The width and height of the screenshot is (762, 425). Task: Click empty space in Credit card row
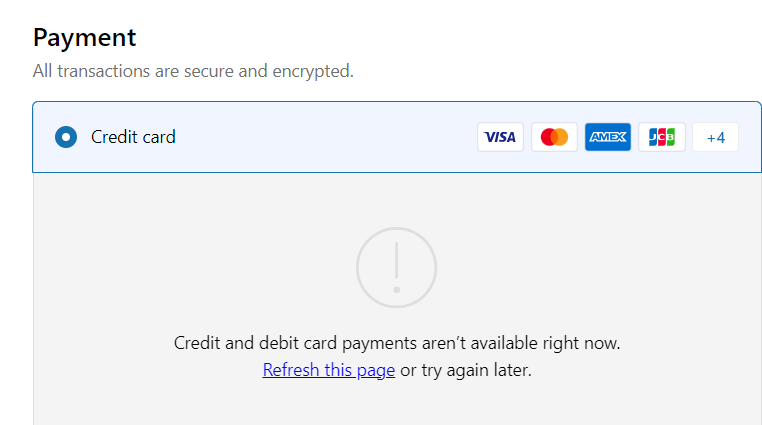(x=320, y=137)
